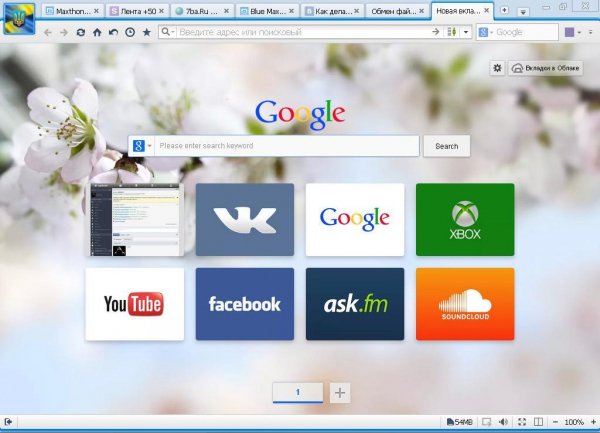Open the Facebook quick-access tile

[245, 304]
